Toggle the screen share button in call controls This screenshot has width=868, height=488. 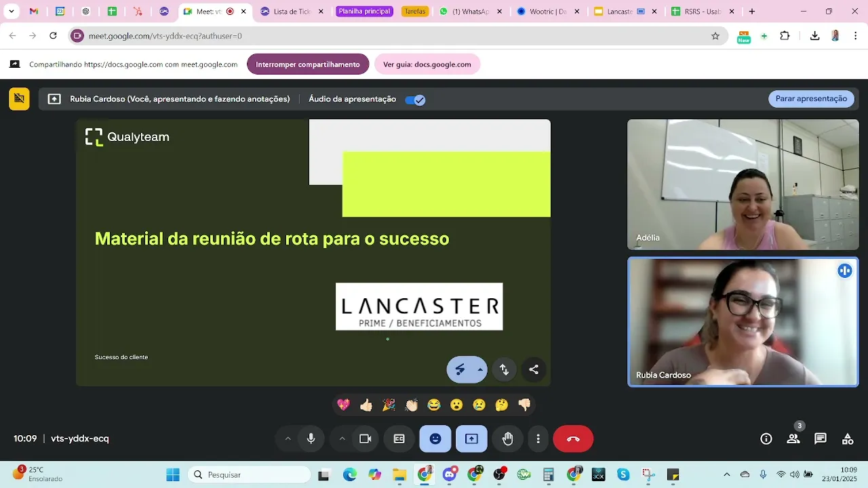[471, 439]
